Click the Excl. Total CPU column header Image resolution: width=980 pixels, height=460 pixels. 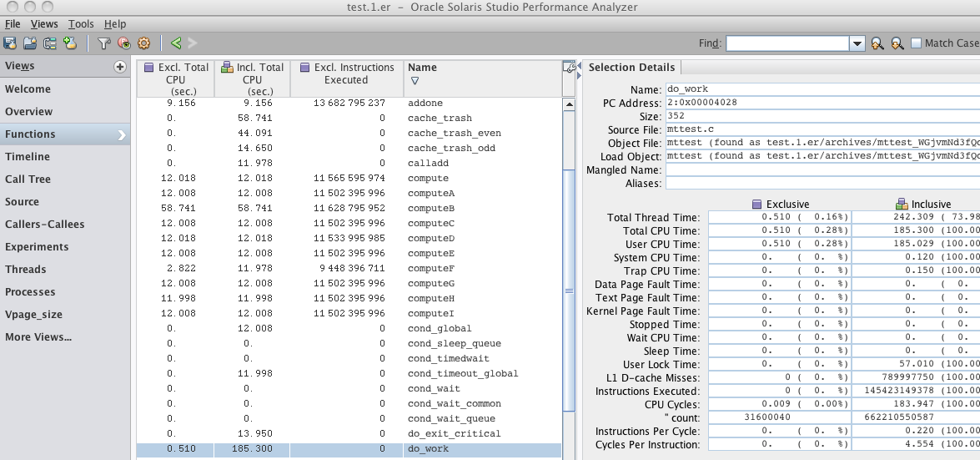tap(176, 78)
